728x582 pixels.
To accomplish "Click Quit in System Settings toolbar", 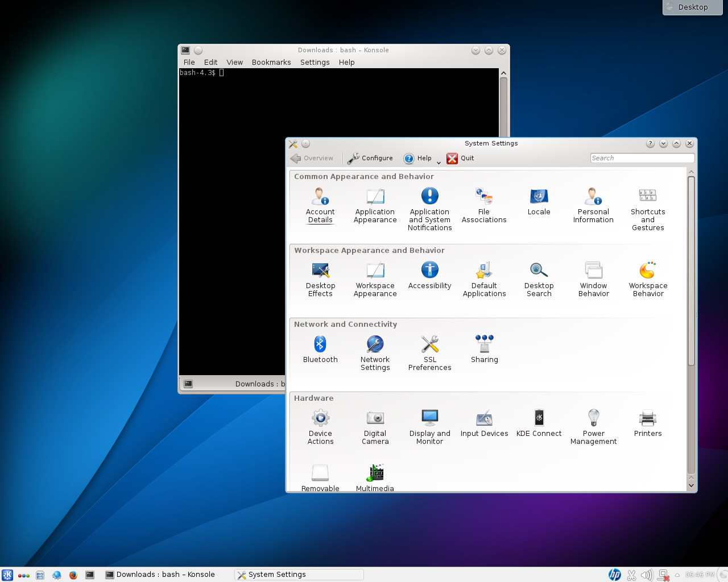I will (x=460, y=158).
